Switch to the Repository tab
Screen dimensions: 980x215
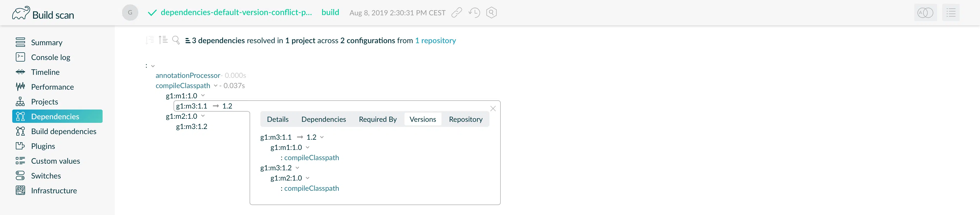(465, 120)
